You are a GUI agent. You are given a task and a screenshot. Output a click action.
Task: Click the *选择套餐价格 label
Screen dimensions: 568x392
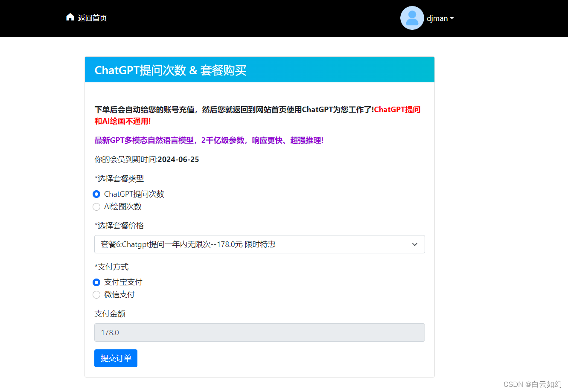pyautogui.click(x=119, y=226)
